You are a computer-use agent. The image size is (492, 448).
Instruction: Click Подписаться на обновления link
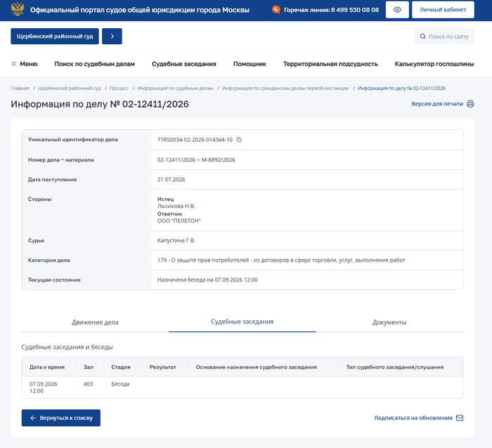(413, 418)
